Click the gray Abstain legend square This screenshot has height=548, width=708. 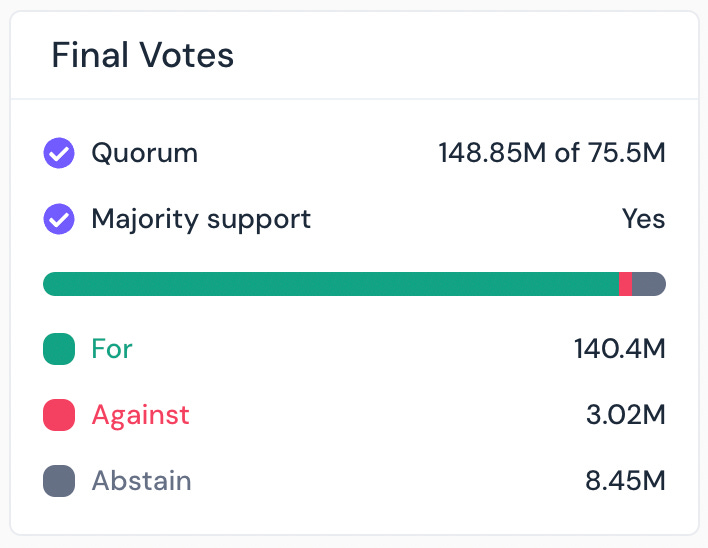(59, 481)
